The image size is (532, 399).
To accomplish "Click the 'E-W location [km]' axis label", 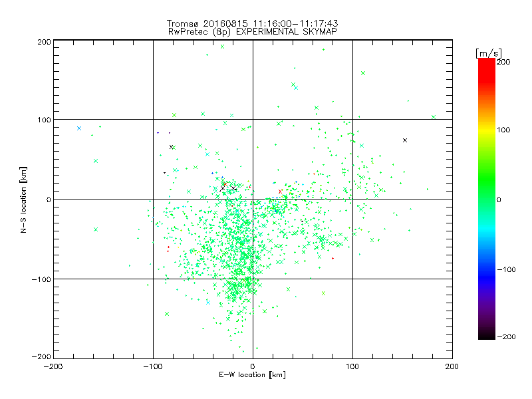I will click(252, 375).
